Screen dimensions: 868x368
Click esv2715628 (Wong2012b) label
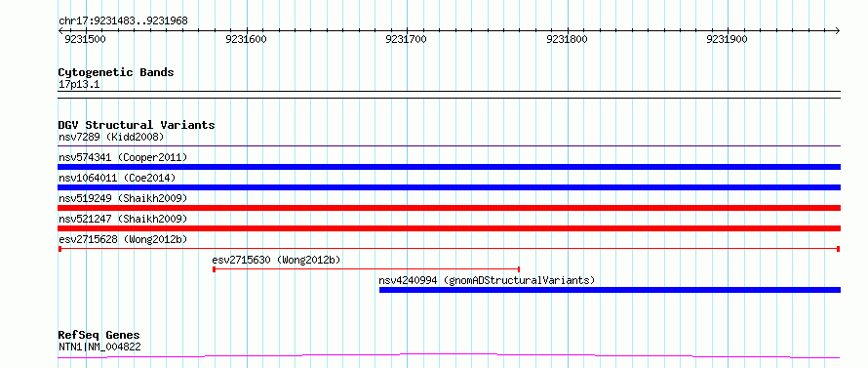click(x=123, y=239)
